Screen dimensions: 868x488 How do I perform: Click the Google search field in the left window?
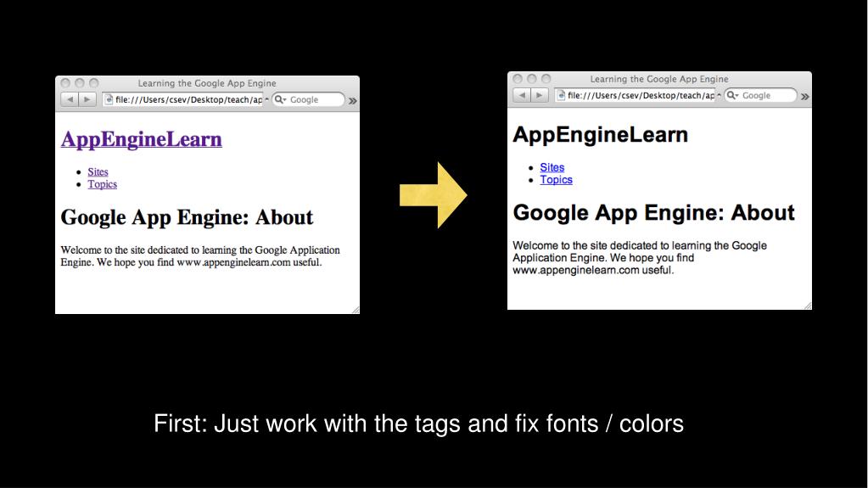coord(308,99)
